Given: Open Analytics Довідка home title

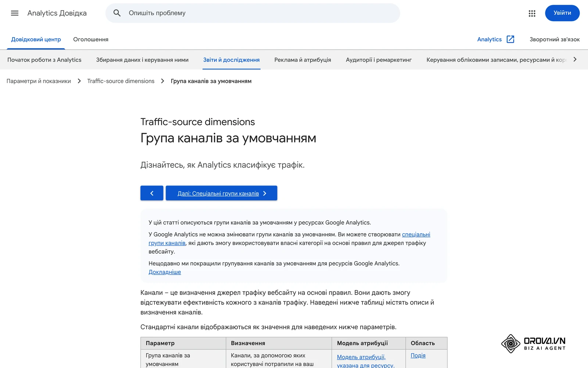Looking at the screenshot, I should [57, 13].
